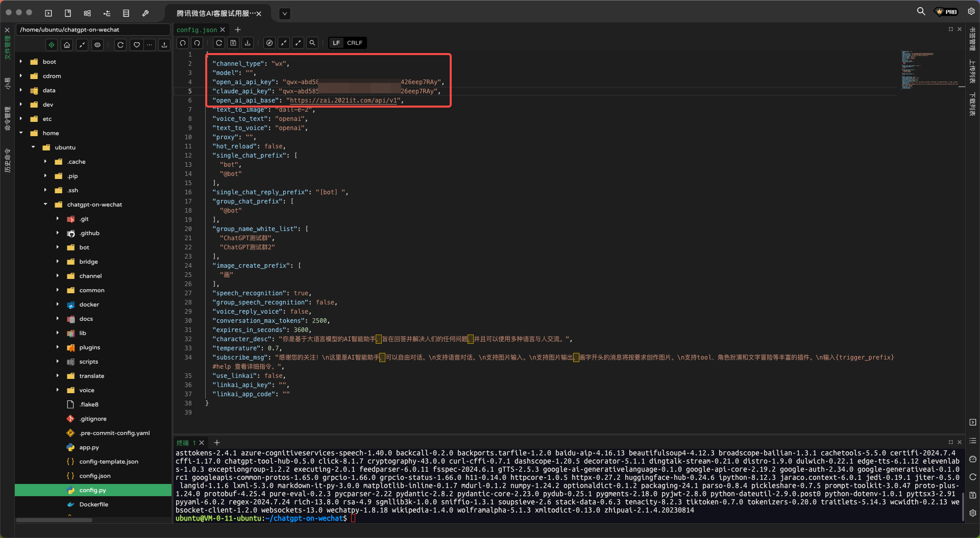Add a new editor tab with plus button

coord(237,30)
